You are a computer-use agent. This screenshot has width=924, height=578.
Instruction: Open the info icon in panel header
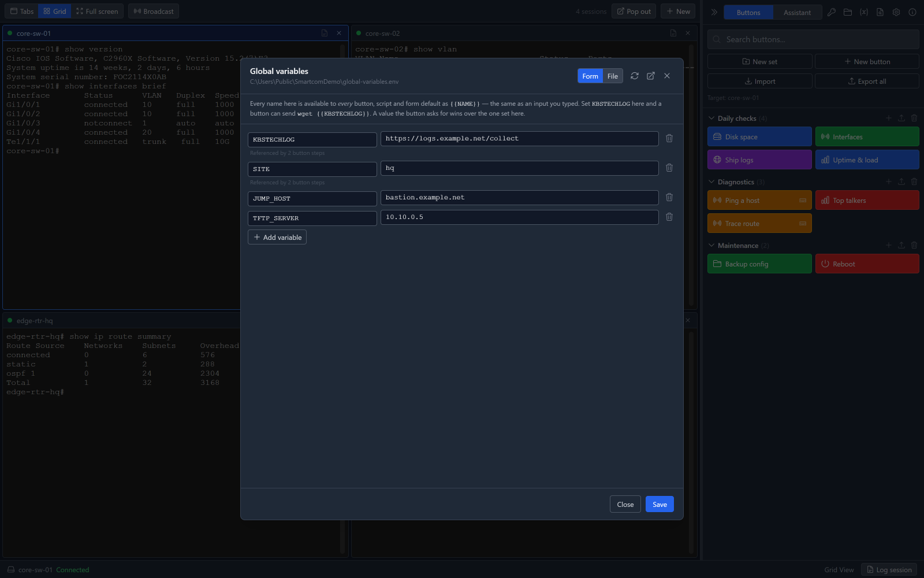tap(912, 12)
